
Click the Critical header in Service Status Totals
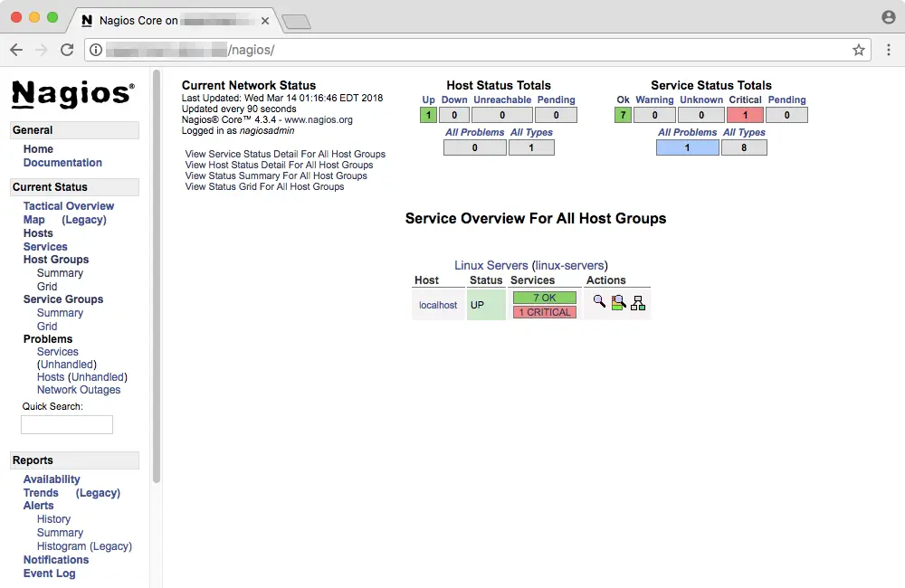click(745, 100)
